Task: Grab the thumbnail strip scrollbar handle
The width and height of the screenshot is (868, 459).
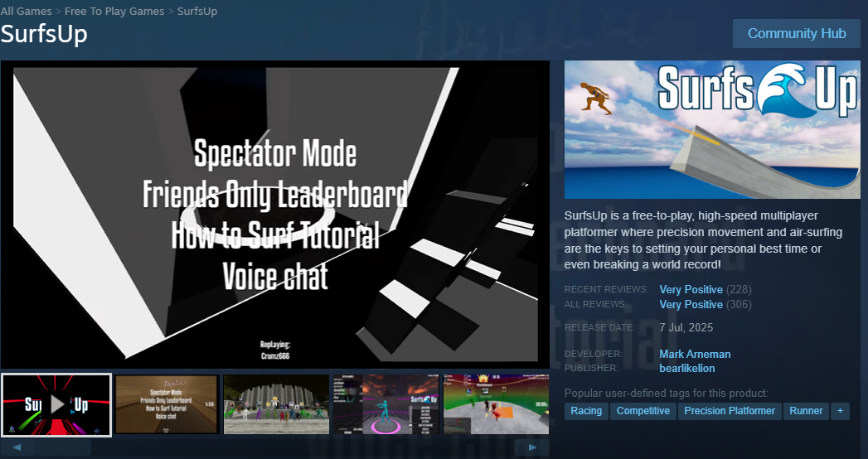Action: [x=64, y=447]
